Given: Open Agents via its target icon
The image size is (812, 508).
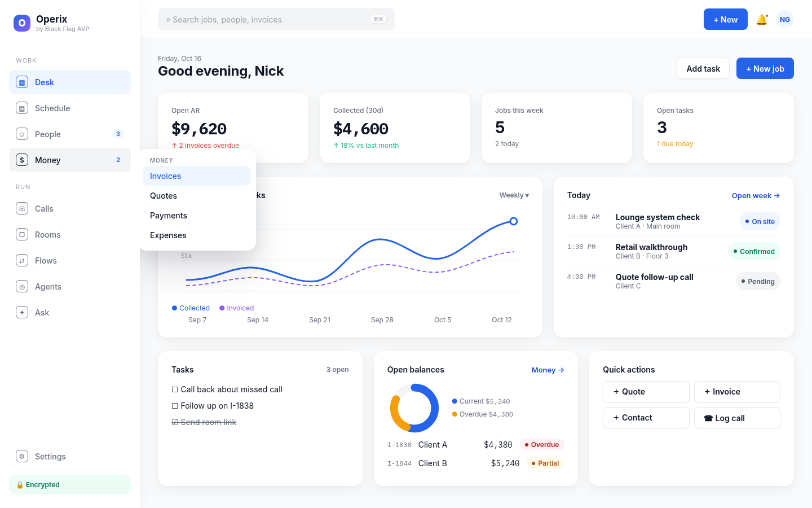Looking at the screenshot, I should tap(22, 287).
